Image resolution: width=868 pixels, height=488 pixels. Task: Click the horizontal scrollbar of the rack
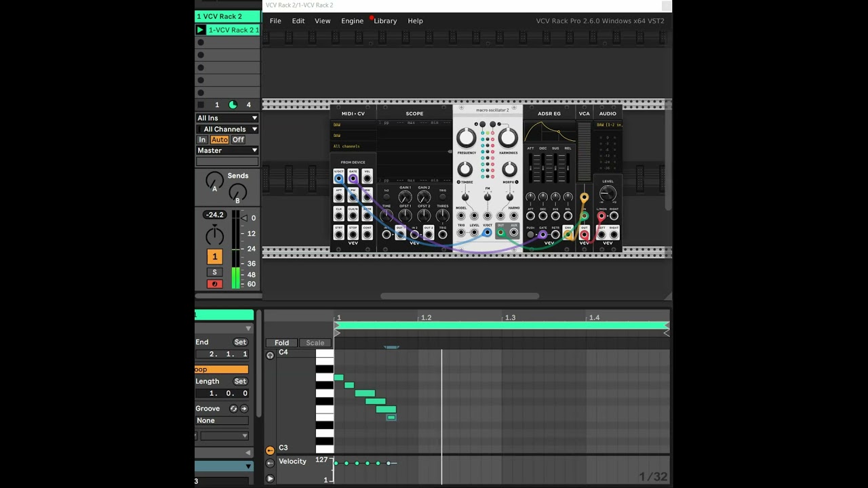460,296
